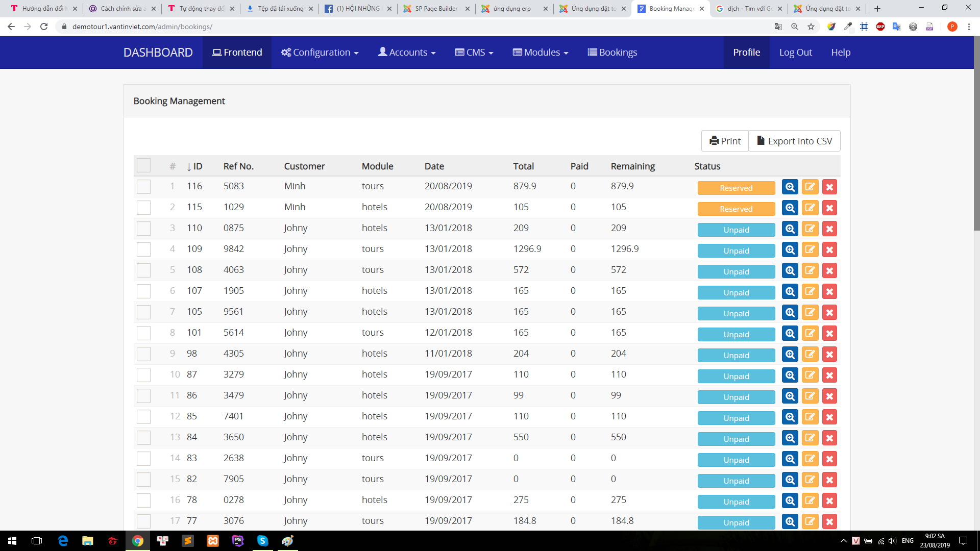View booking details for Ref No. 3279
The image size is (980, 551).
(x=790, y=375)
